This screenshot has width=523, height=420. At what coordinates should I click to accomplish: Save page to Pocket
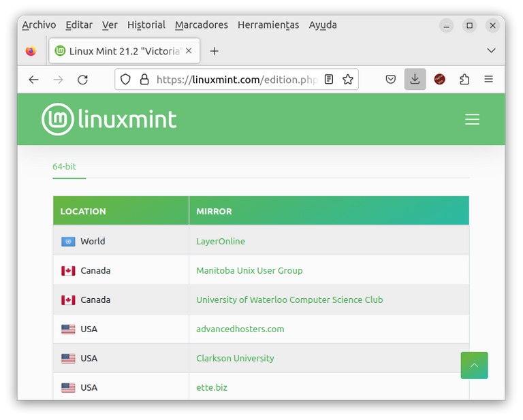(391, 80)
